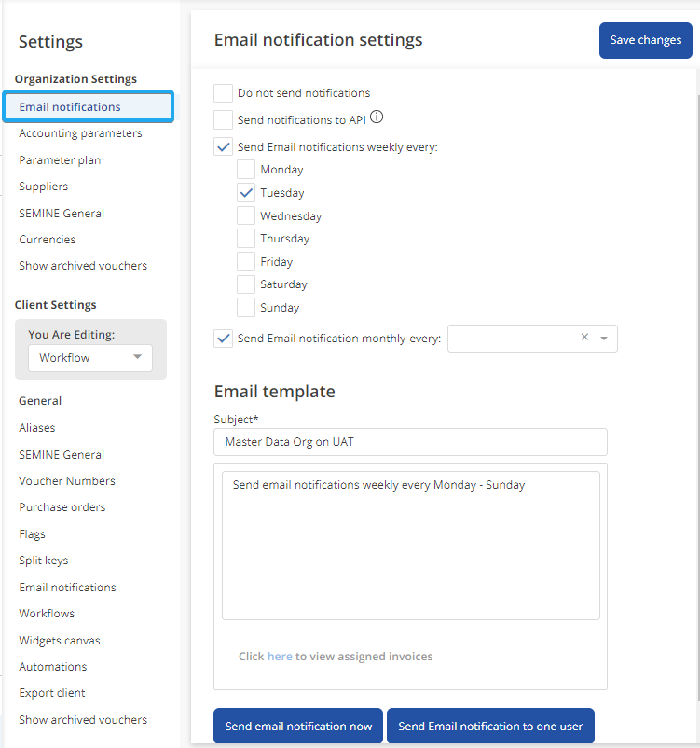
Task: Click Send Email notification to one user
Action: tap(490, 727)
